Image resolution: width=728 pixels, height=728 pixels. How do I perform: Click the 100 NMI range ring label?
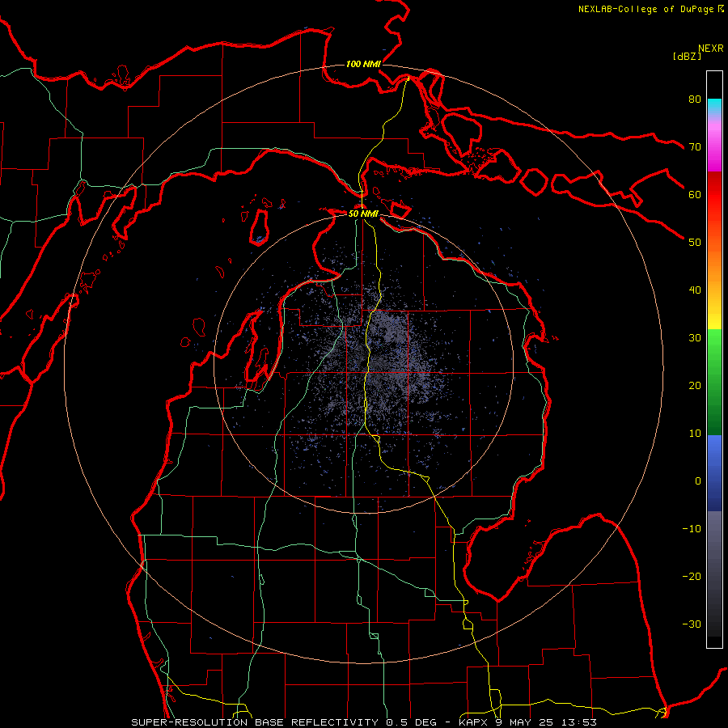363,64
